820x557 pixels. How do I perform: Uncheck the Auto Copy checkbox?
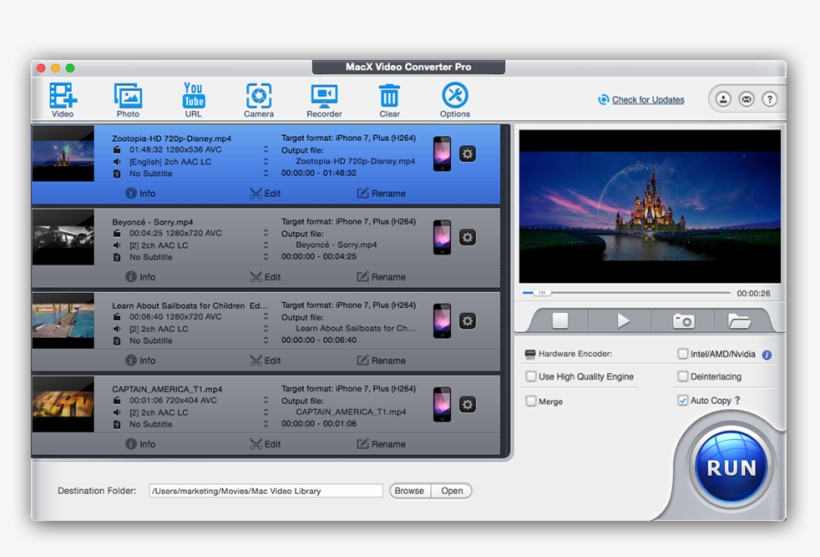tap(682, 400)
